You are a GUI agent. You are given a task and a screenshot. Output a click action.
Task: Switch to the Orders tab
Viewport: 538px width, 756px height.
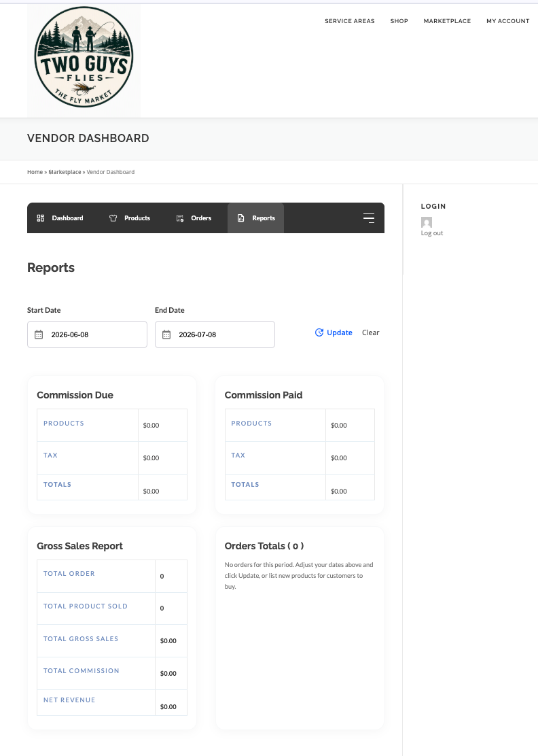pyautogui.click(x=194, y=218)
